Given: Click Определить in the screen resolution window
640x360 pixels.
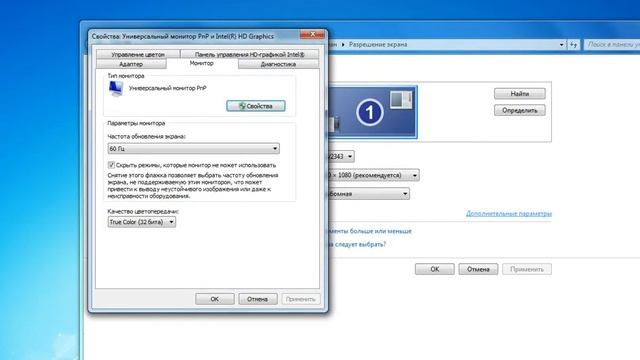Looking at the screenshot, I should pos(520,110).
